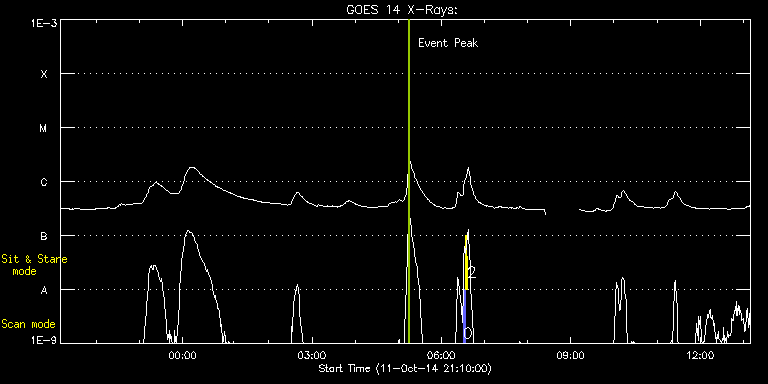This screenshot has width=768, height=384.
Task: Click the B flare class axis label
Action: click(x=44, y=236)
